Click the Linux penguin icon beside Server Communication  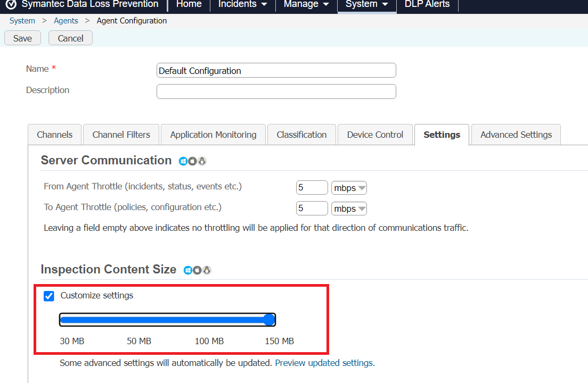(x=202, y=161)
